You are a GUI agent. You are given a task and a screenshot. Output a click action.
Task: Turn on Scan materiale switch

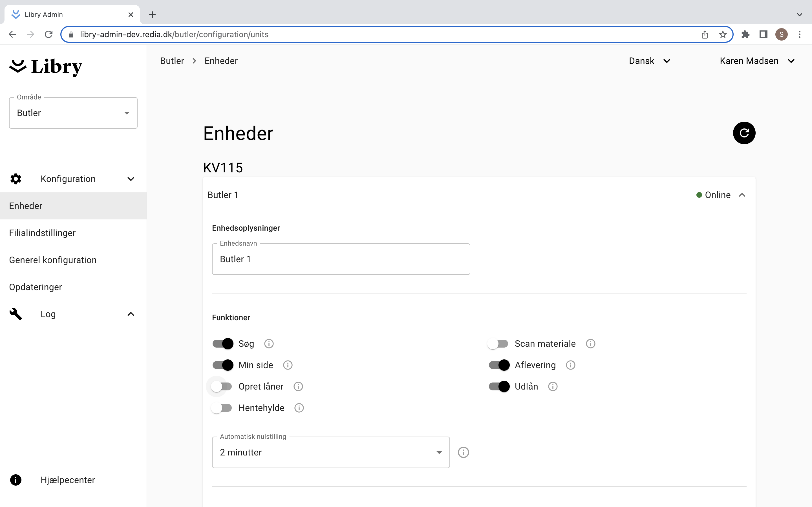pyautogui.click(x=498, y=344)
